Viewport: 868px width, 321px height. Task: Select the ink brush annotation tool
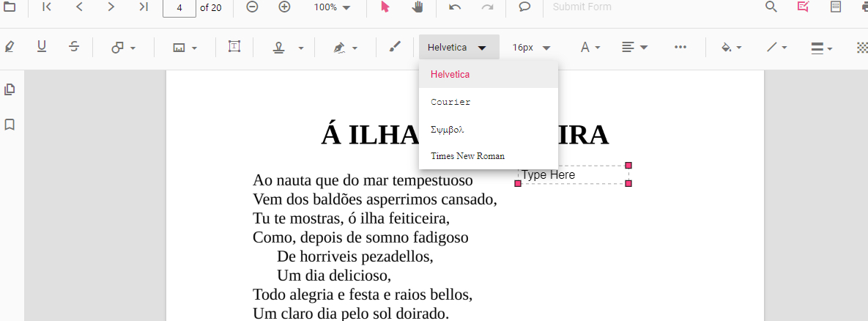pyautogui.click(x=394, y=47)
